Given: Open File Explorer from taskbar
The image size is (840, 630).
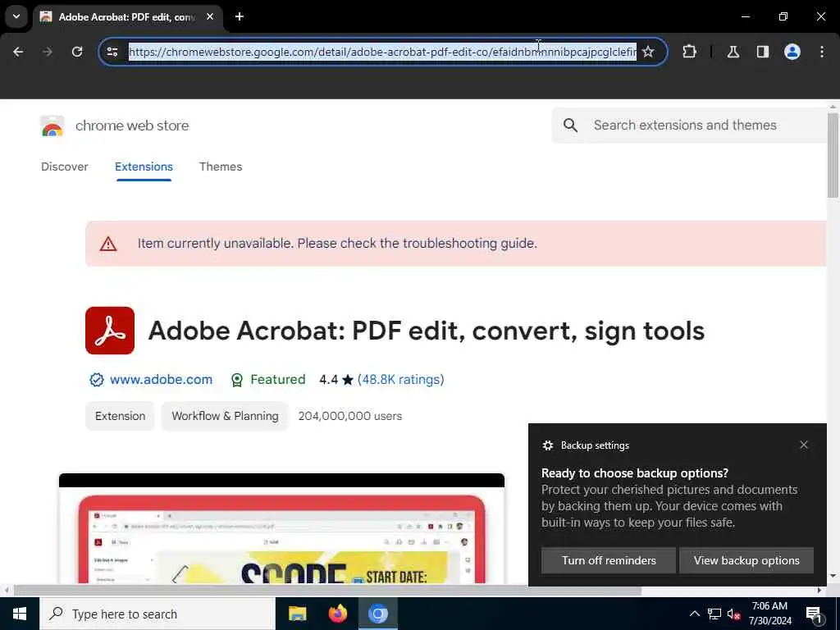Looking at the screenshot, I should 297,614.
